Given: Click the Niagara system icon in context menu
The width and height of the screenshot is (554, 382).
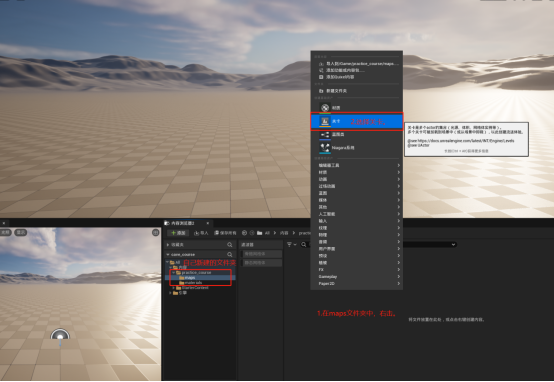Looking at the screenshot, I should (x=325, y=148).
